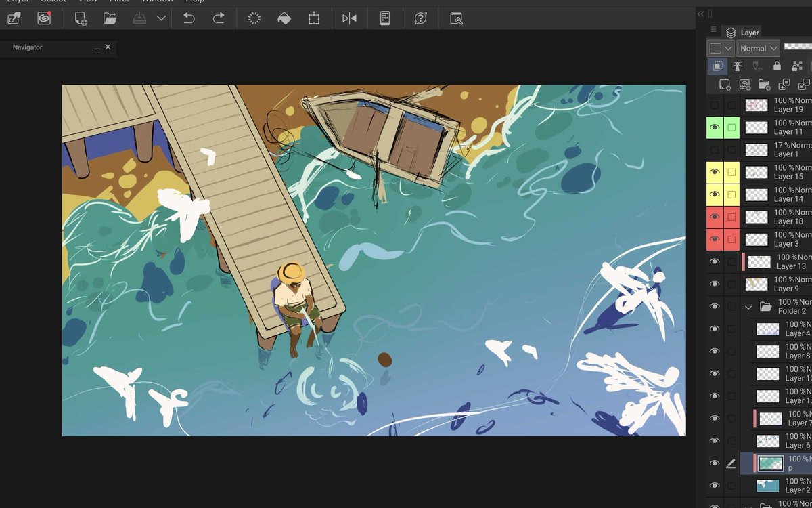Create a new canvas with New icon
Screen dimensions: 812x508
pyautogui.click(x=81, y=19)
